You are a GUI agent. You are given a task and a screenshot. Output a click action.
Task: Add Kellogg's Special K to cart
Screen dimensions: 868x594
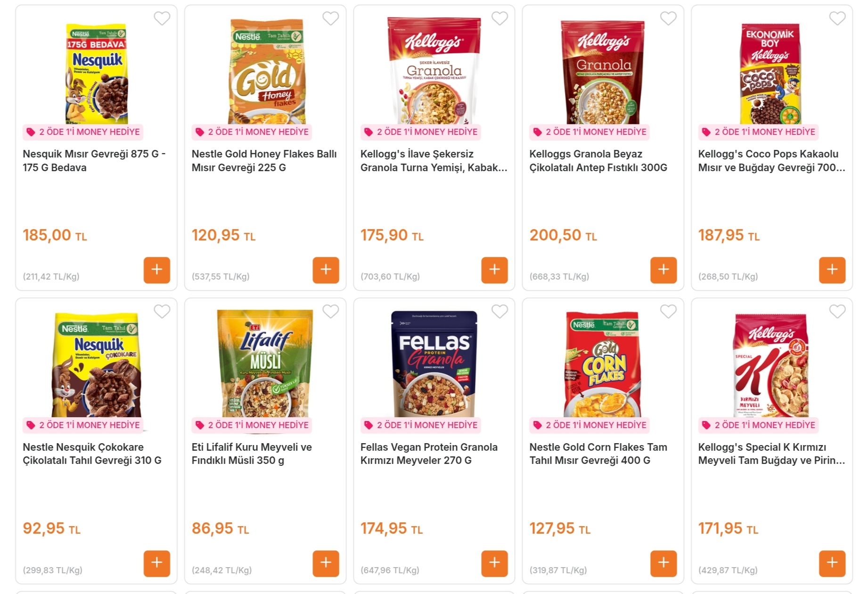coord(832,563)
